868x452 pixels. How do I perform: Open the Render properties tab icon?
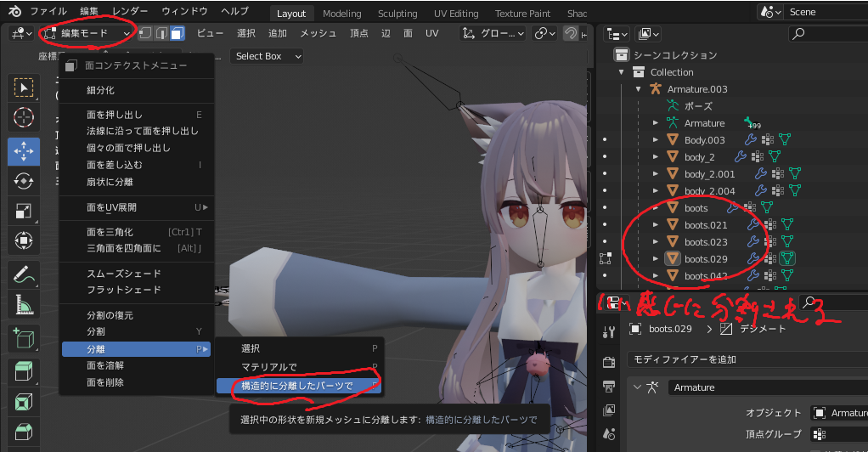[609, 362]
